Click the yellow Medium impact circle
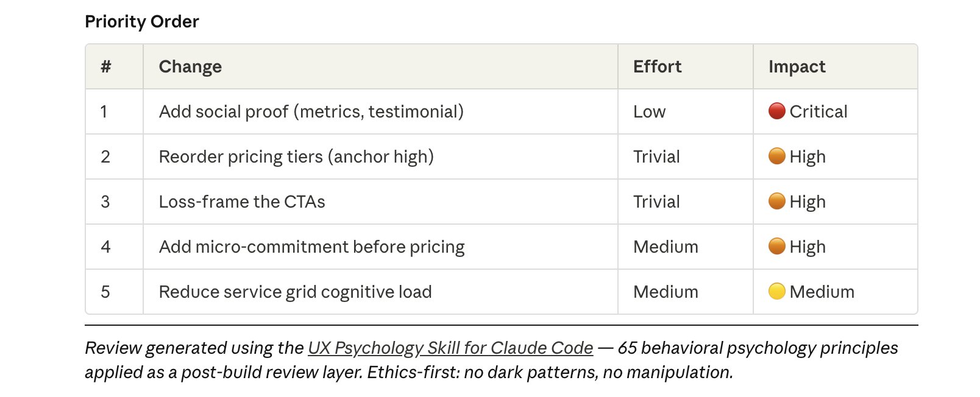The height and width of the screenshot is (397, 980). (776, 292)
